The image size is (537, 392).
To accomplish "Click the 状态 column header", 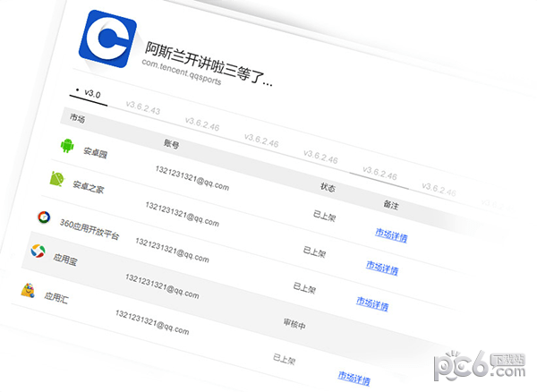I will coord(328,187).
